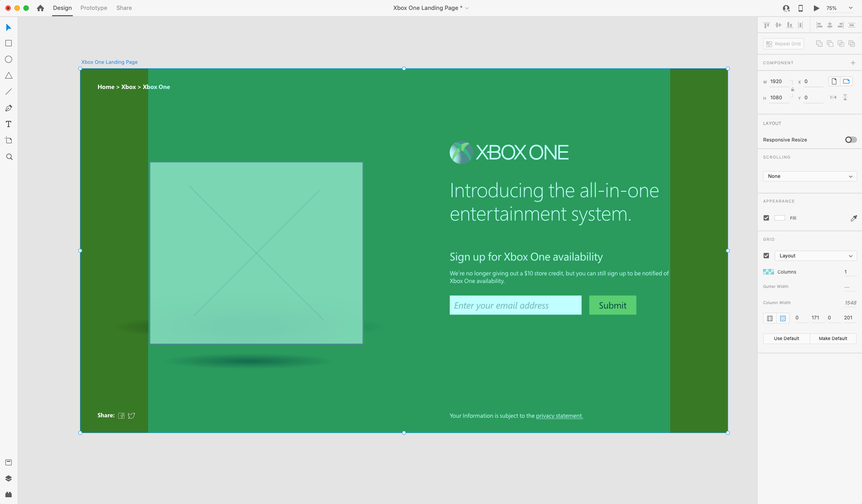
Task: Open the Layers panel icon
Action: [9, 478]
